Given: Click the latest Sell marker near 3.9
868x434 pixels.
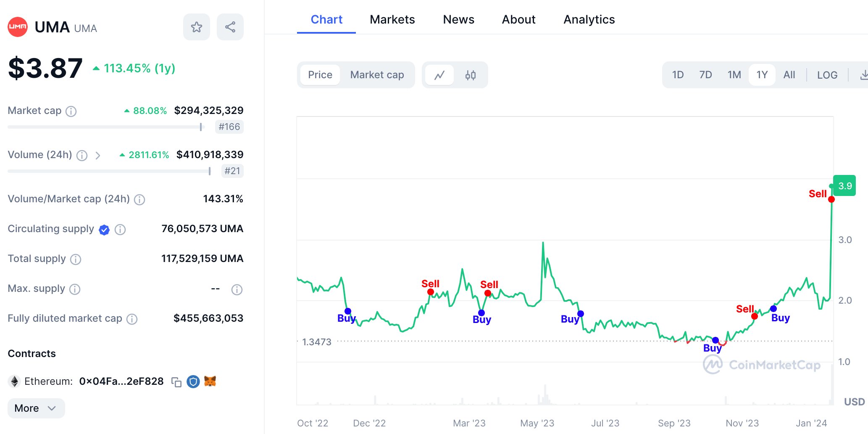Looking at the screenshot, I should (831, 199).
